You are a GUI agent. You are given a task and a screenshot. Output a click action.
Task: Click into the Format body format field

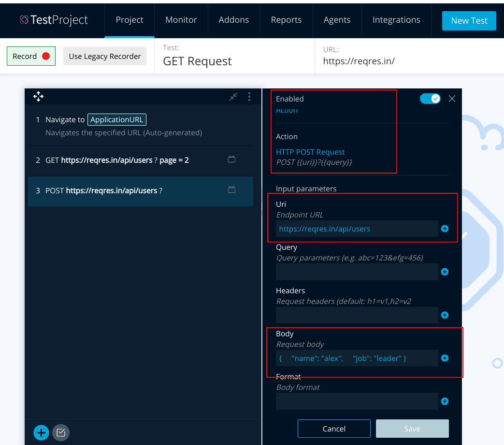(357, 402)
